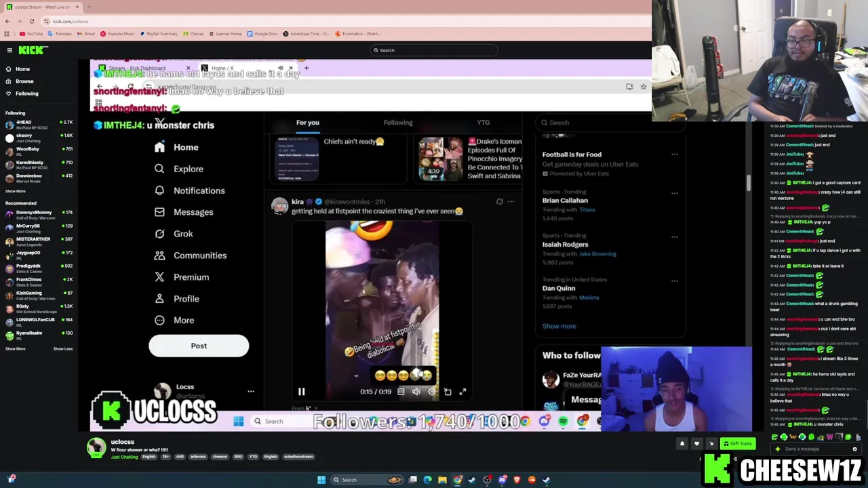Click the white Post button
The height and width of the screenshot is (488, 868).
pos(199,346)
